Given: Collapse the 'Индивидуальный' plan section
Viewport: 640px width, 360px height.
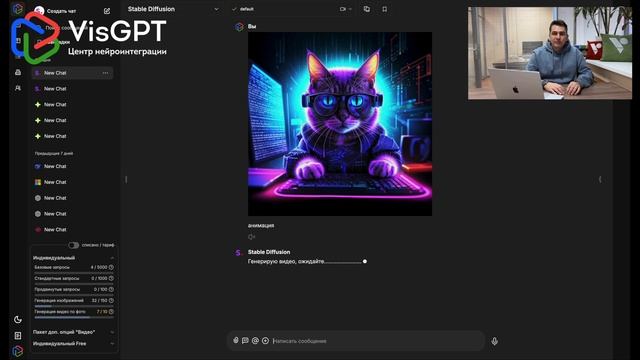Looking at the screenshot, I should pos(112,258).
